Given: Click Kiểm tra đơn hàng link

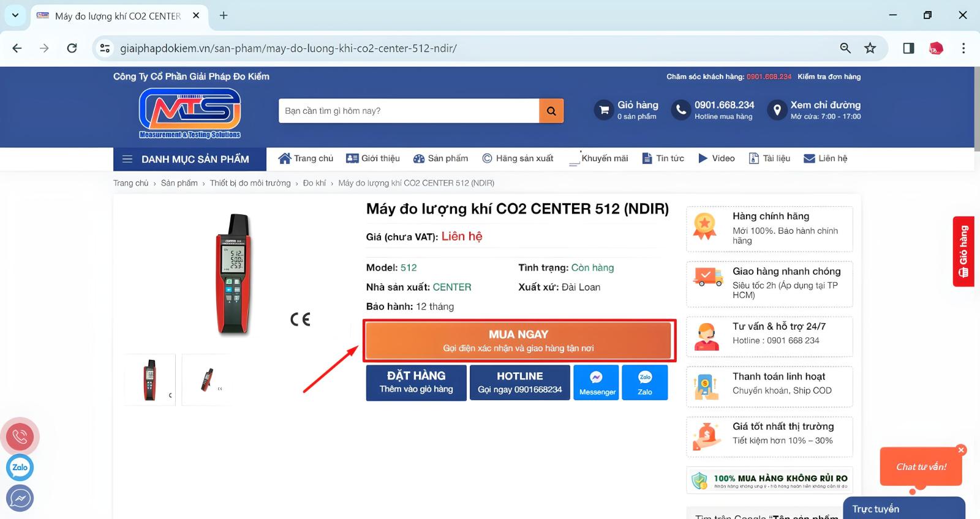Looking at the screenshot, I should [x=829, y=77].
